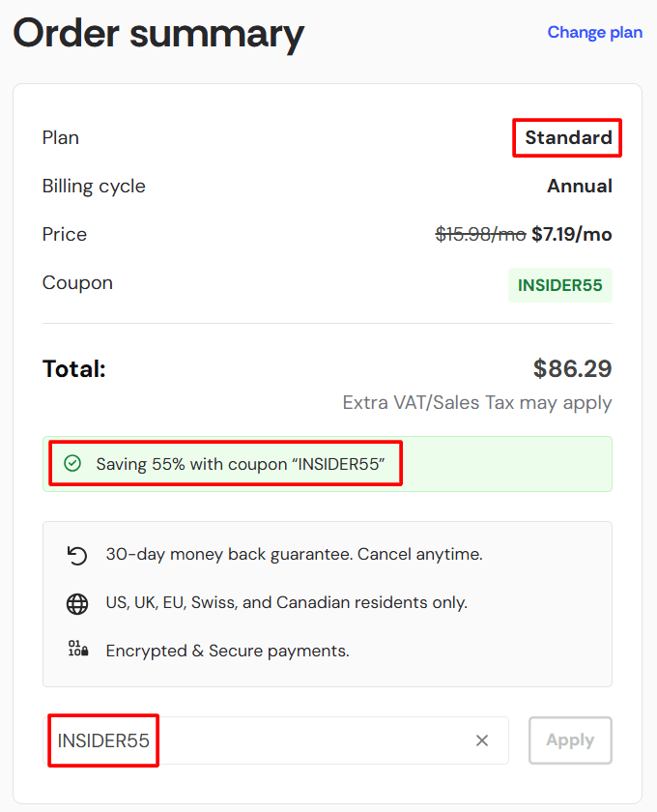The width and height of the screenshot is (657, 812).
Task: Click the green checkmark success icon
Action: (x=72, y=463)
